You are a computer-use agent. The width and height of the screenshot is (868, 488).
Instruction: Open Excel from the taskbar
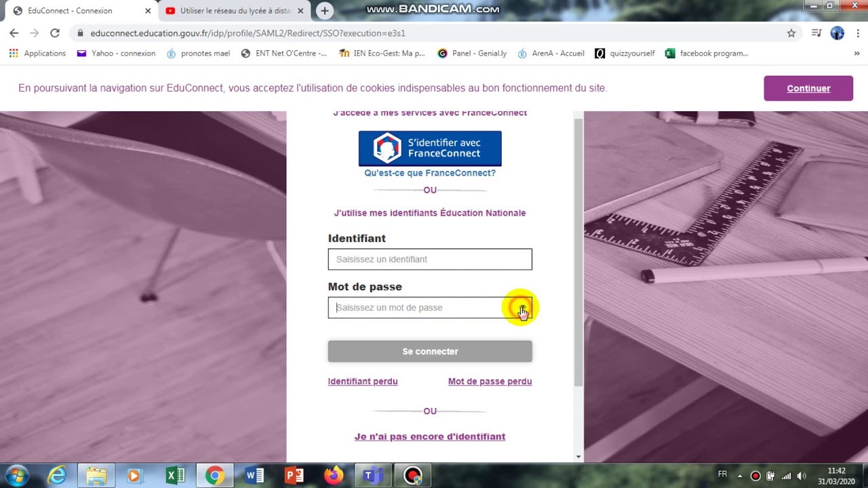click(x=175, y=476)
